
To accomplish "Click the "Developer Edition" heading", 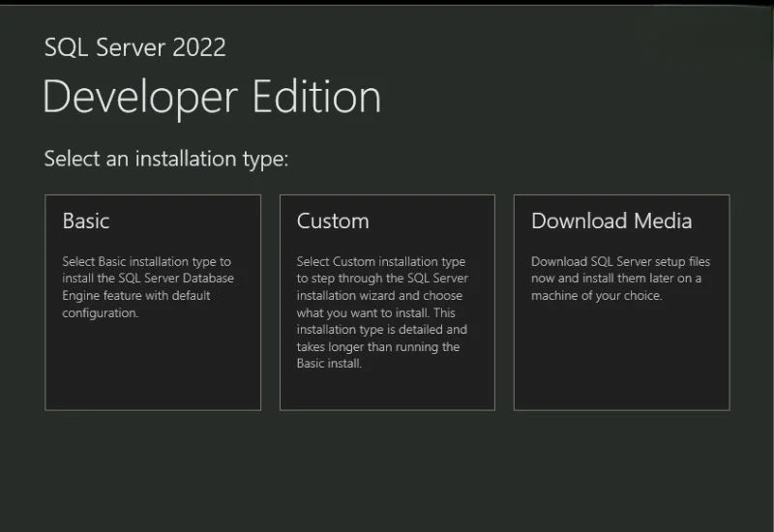I will pos(212,98).
